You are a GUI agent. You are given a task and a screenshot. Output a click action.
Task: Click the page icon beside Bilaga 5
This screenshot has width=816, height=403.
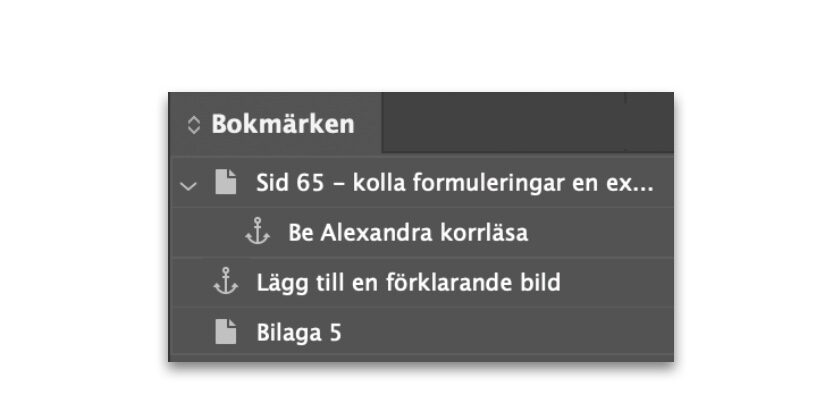click(226, 332)
